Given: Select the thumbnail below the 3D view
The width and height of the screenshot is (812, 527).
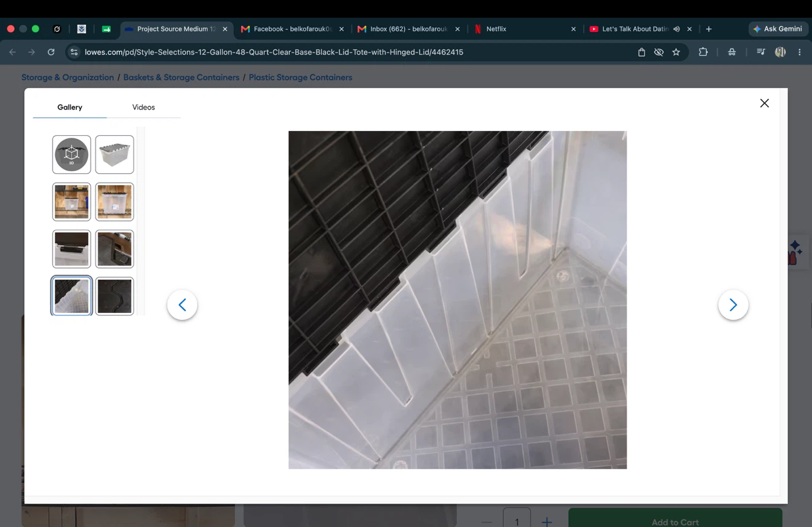Looking at the screenshot, I should (71, 202).
